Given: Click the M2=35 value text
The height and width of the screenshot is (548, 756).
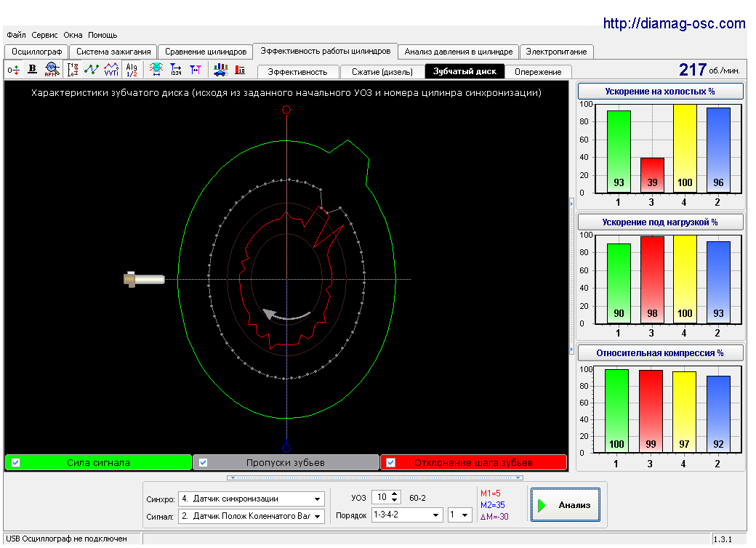Looking at the screenshot, I should [x=492, y=505].
